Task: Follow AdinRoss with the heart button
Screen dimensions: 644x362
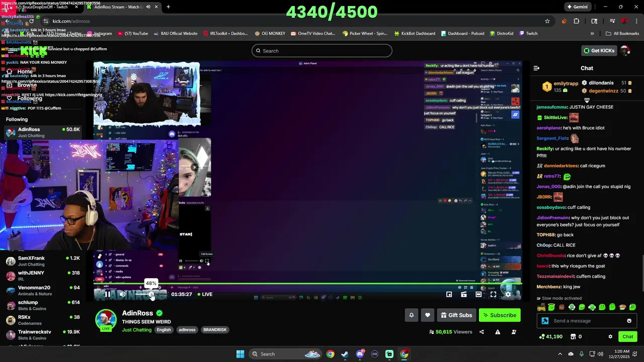Action: 428,315
